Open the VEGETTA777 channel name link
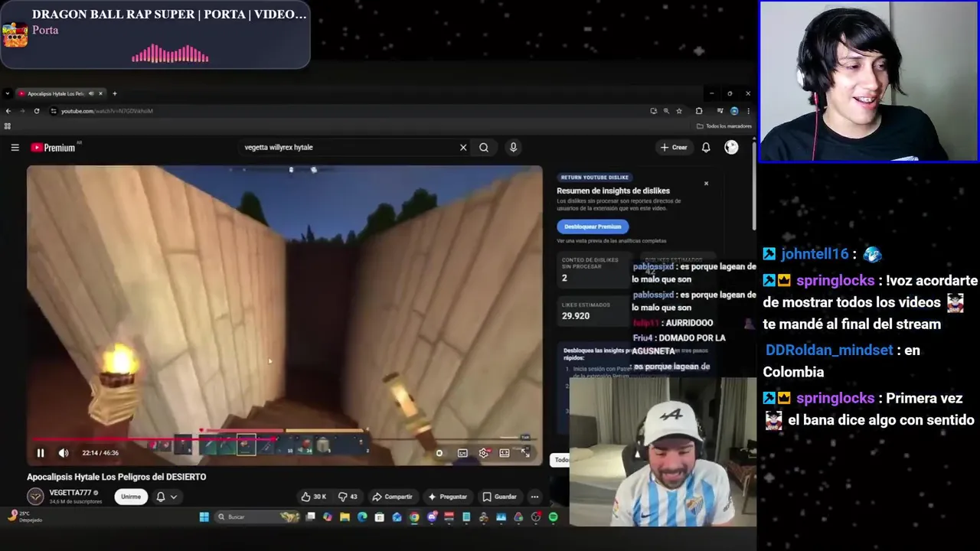The image size is (980, 551). pyautogui.click(x=70, y=493)
